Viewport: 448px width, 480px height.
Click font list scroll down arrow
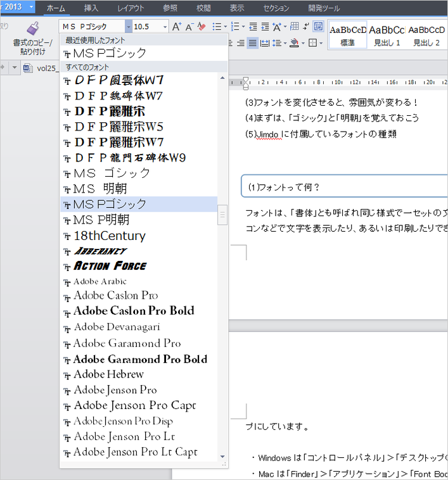(x=222, y=457)
